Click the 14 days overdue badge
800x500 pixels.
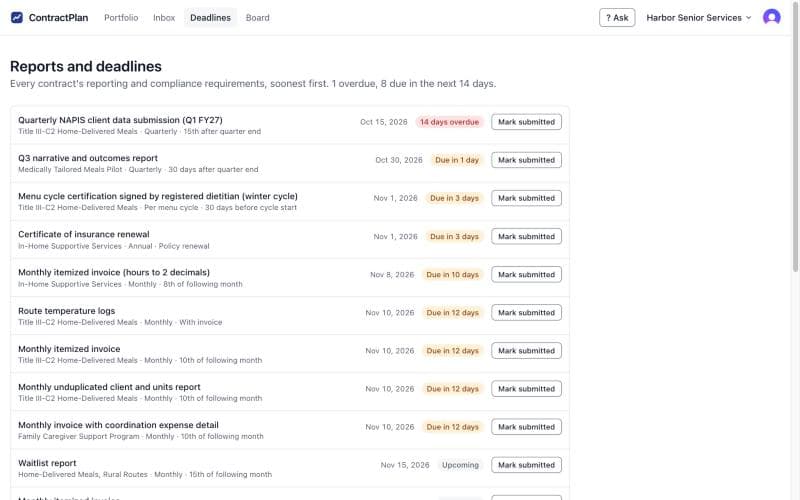[x=449, y=122]
